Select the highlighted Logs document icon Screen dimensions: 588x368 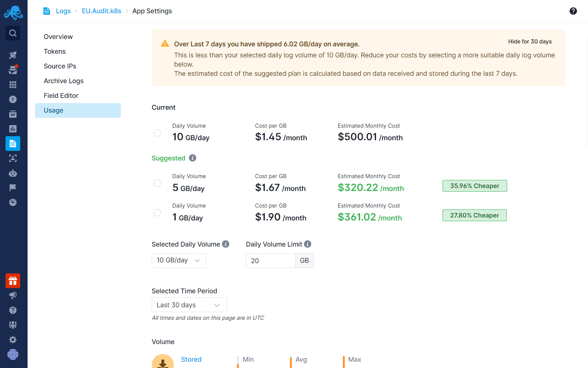[13, 144]
